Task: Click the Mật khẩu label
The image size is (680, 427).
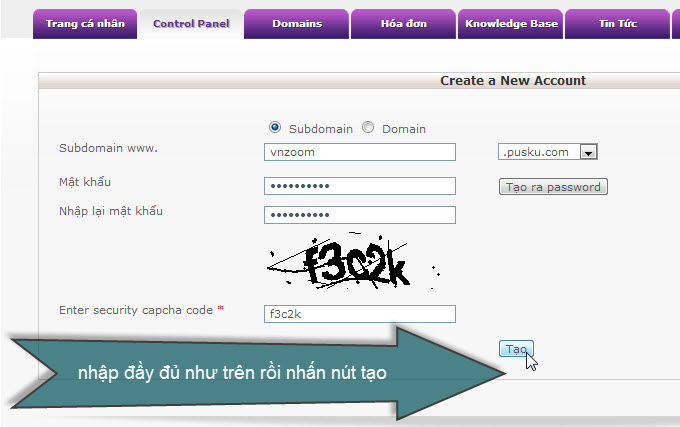Action: click(x=85, y=182)
